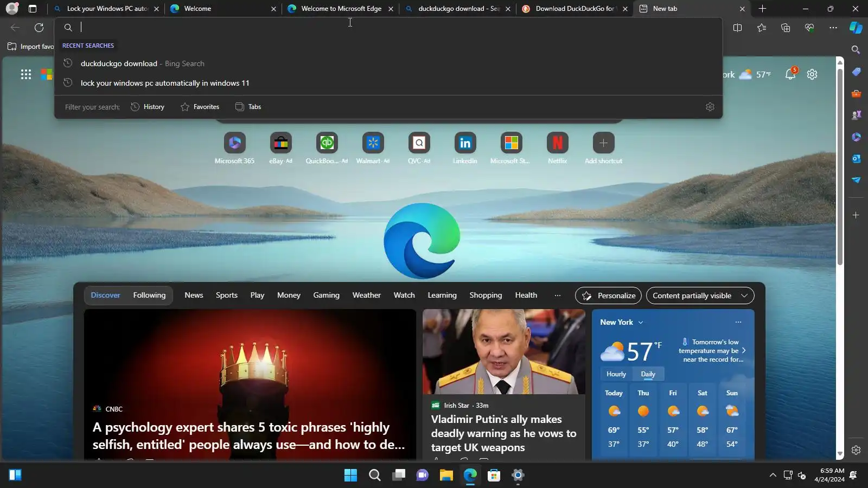Switch weather card to Daily view
This screenshot has width=868, height=488.
coord(648,374)
